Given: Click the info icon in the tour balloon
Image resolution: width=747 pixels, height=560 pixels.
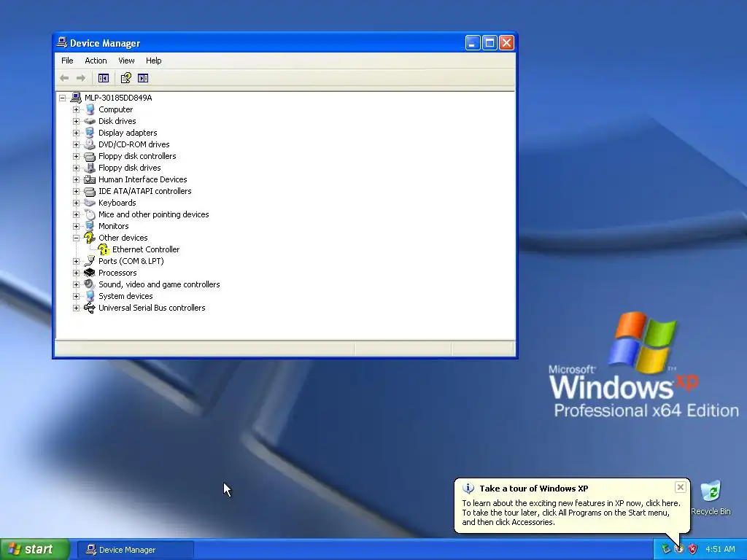Looking at the screenshot, I should (x=468, y=489).
